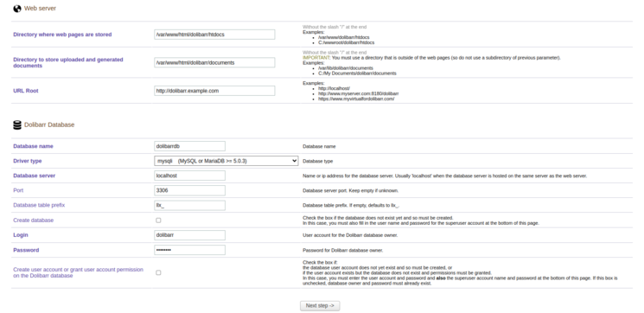Image resolution: width=644 pixels, height=313 pixels.
Task: Click example path 'C:/wwwroot/dolibarr/htdocs'
Action: (x=347, y=42)
